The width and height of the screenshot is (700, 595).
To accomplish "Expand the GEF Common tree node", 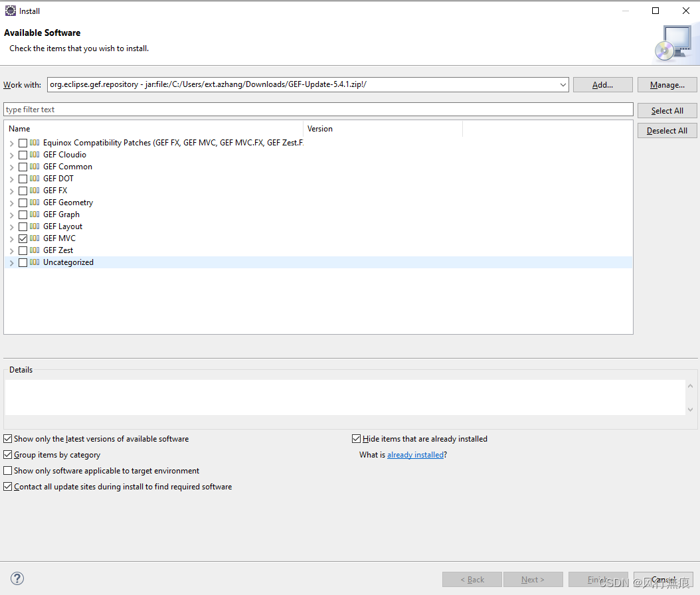I will pyautogui.click(x=11, y=167).
